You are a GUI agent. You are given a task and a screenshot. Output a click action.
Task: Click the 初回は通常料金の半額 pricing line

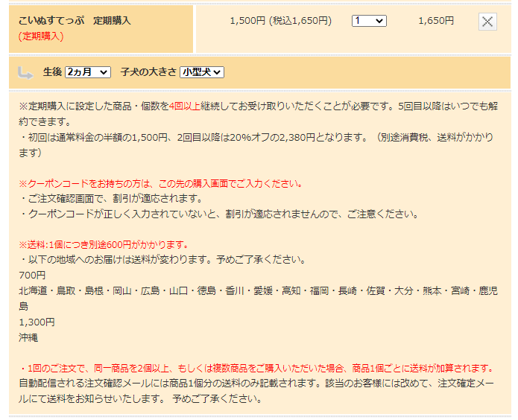[256, 144]
